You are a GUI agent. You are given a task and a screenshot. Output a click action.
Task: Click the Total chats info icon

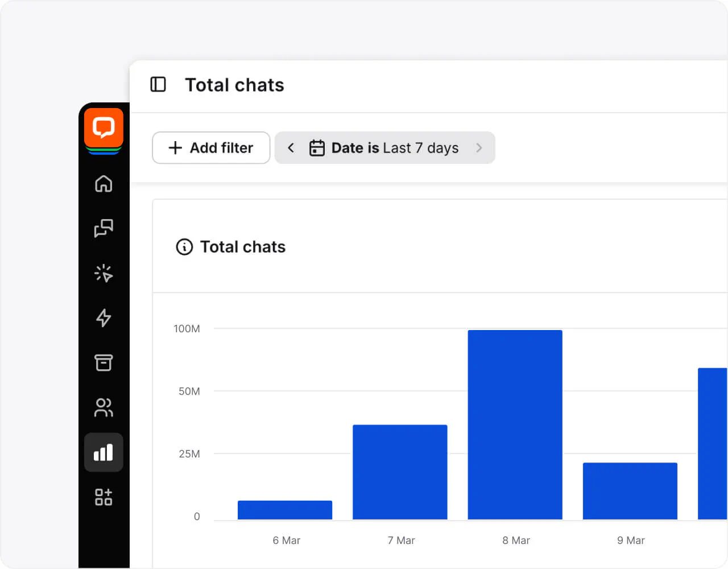(x=184, y=247)
